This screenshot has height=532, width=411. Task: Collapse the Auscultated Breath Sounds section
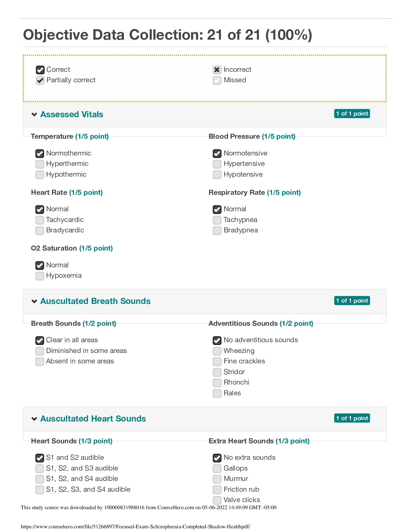[x=34, y=301]
